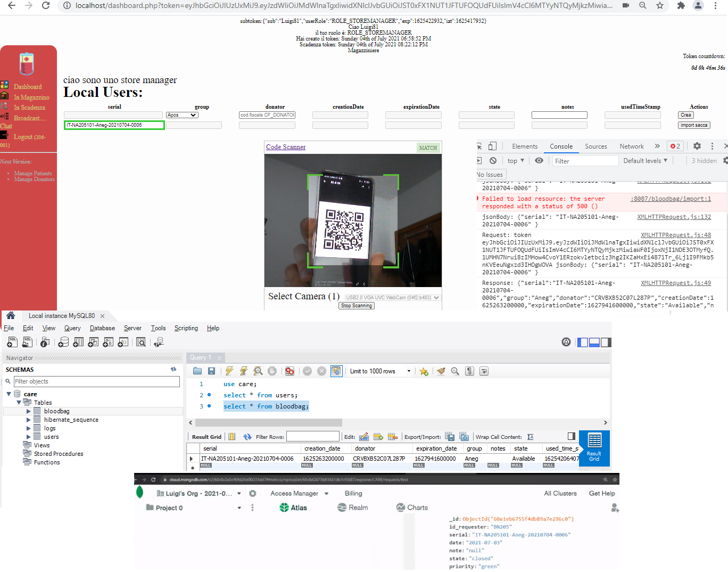728x572 pixels.
Task: Expand the bloodbag table node
Action: pyautogui.click(x=29, y=411)
